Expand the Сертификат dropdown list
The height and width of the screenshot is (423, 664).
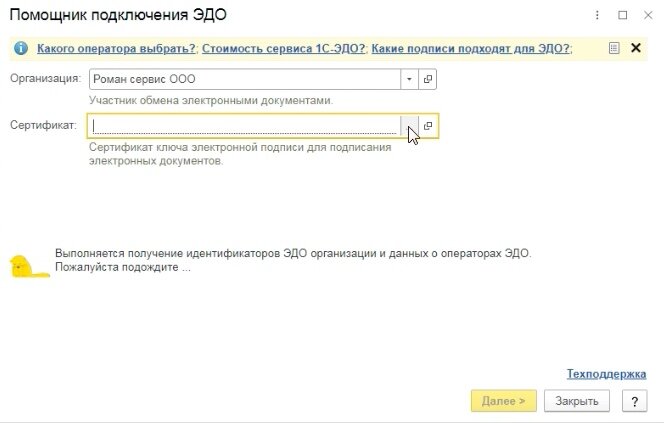click(x=409, y=126)
